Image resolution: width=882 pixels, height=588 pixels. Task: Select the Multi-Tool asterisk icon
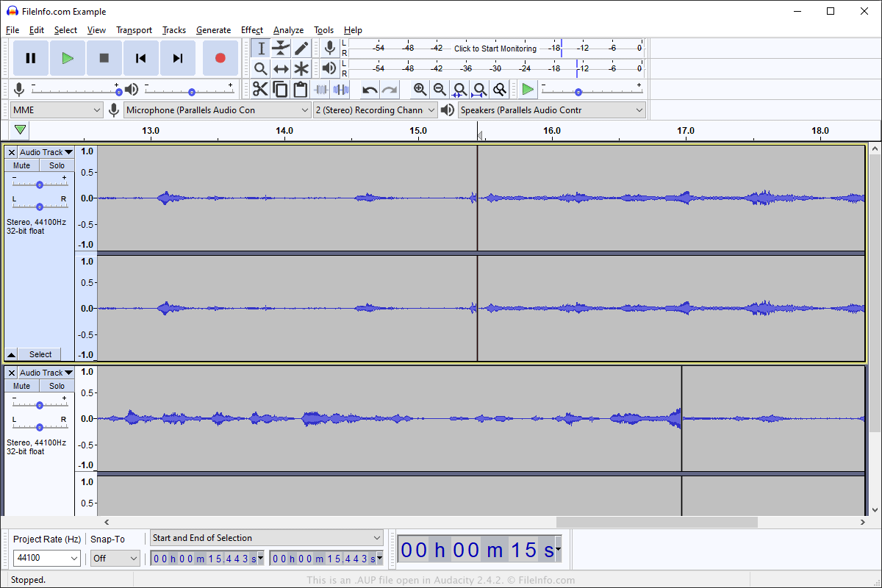click(x=301, y=68)
